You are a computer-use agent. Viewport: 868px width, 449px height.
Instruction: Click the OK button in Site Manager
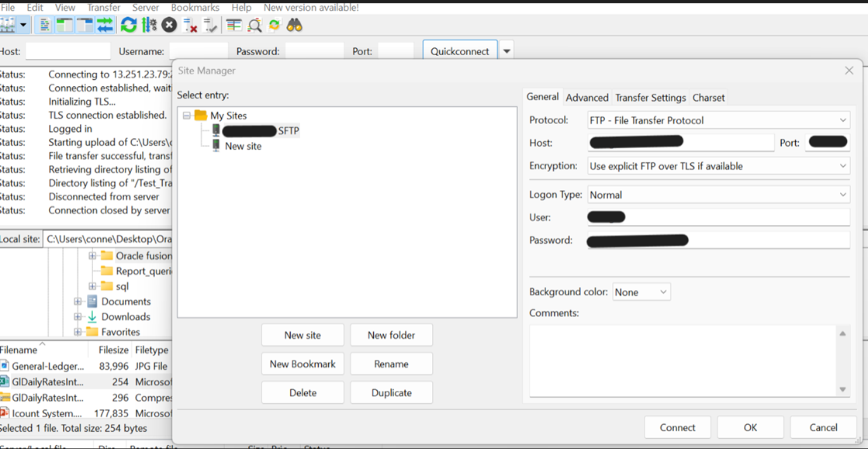click(751, 427)
